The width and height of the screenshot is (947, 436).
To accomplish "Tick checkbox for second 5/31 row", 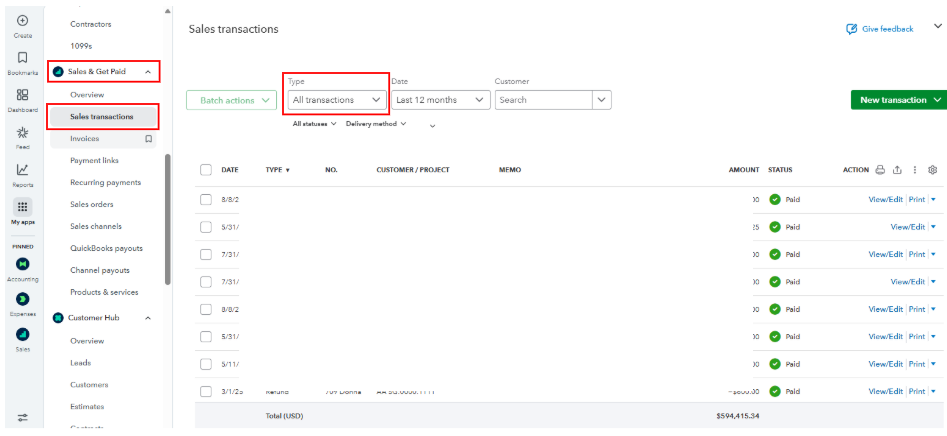I will click(x=205, y=336).
